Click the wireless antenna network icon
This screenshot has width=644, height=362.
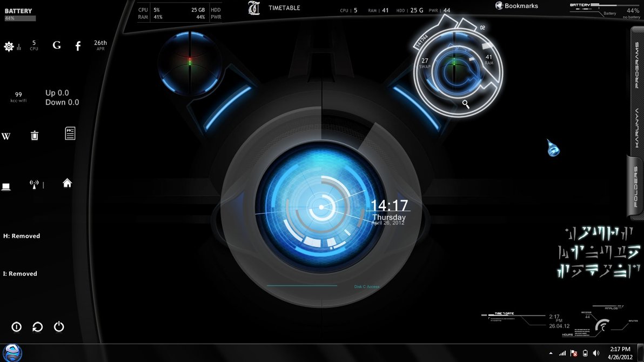[x=35, y=185]
